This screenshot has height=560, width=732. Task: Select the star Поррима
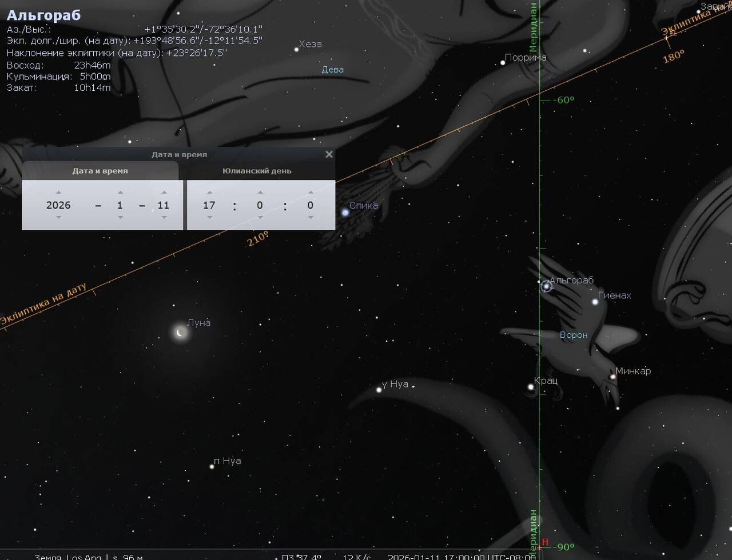coord(503,63)
